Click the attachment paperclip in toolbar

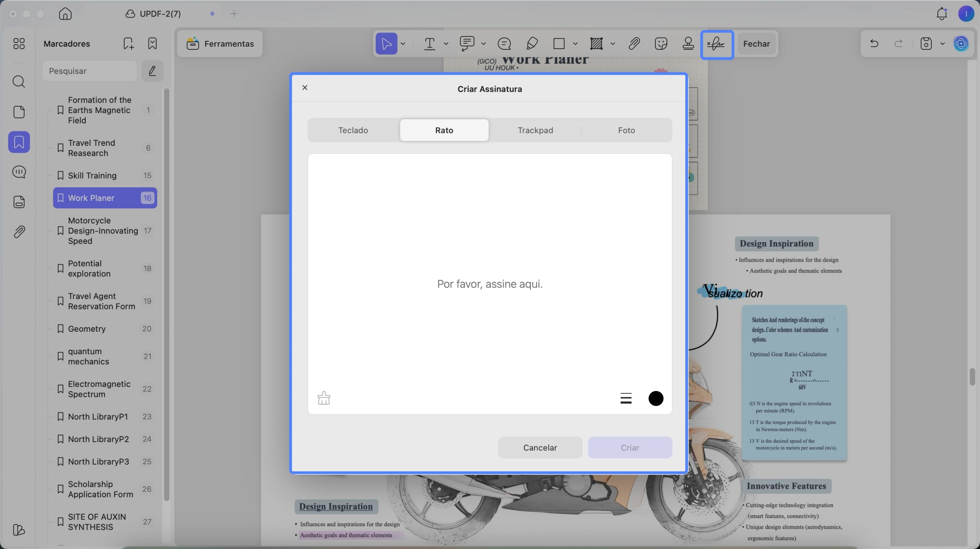click(634, 44)
